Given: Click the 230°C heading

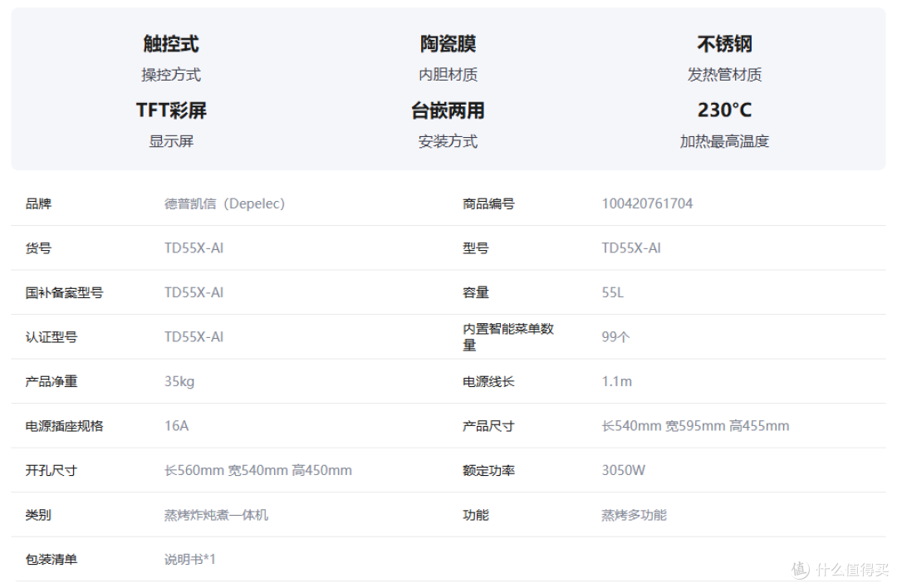Looking at the screenshot, I should pyautogui.click(x=724, y=110).
